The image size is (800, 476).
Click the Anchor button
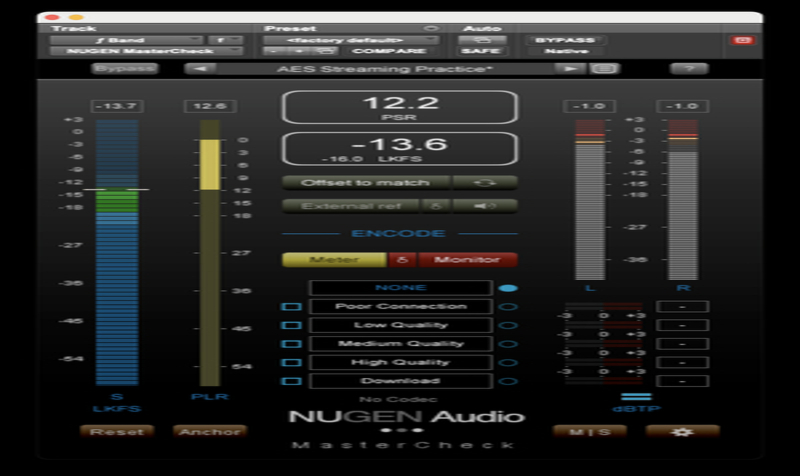(x=210, y=432)
